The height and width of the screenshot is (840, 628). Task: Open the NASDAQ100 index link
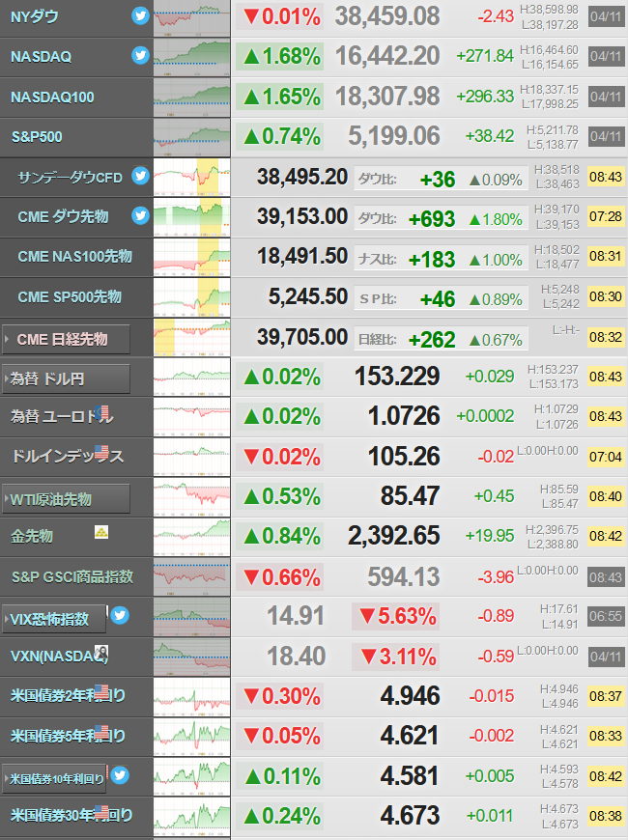click(x=52, y=97)
